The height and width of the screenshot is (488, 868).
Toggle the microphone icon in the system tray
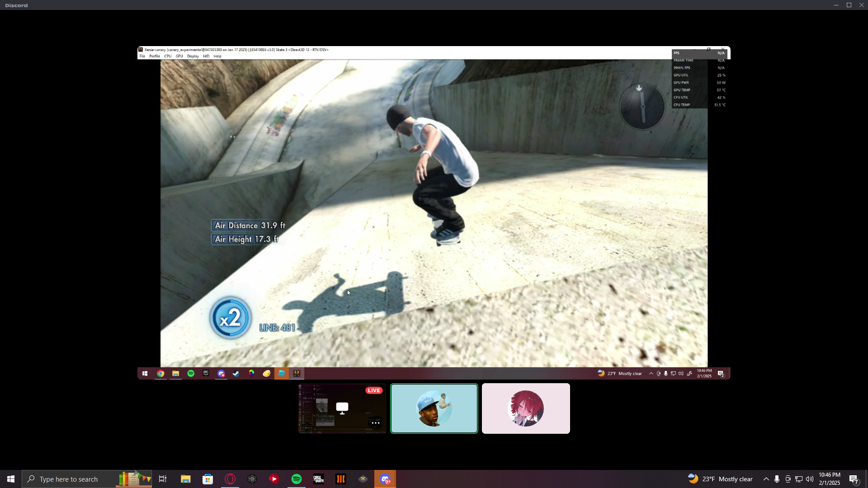[777, 479]
